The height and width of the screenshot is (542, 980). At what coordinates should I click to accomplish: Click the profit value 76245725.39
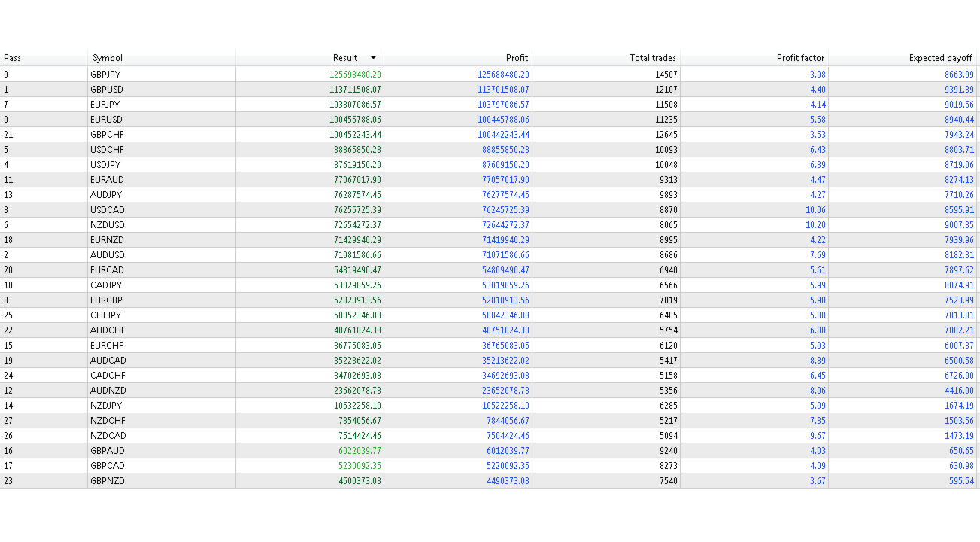click(x=505, y=210)
